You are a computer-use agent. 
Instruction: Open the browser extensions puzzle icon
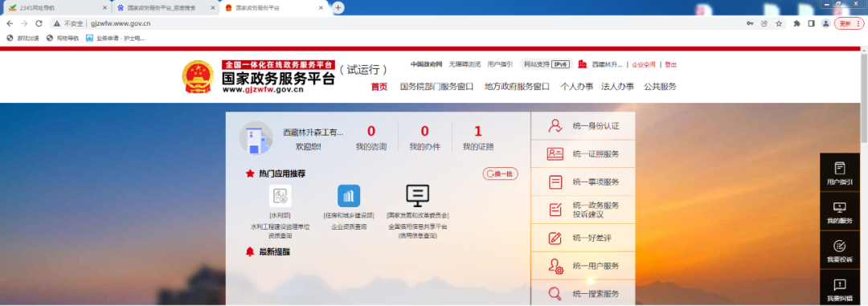pyautogui.click(x=796, y=23)
